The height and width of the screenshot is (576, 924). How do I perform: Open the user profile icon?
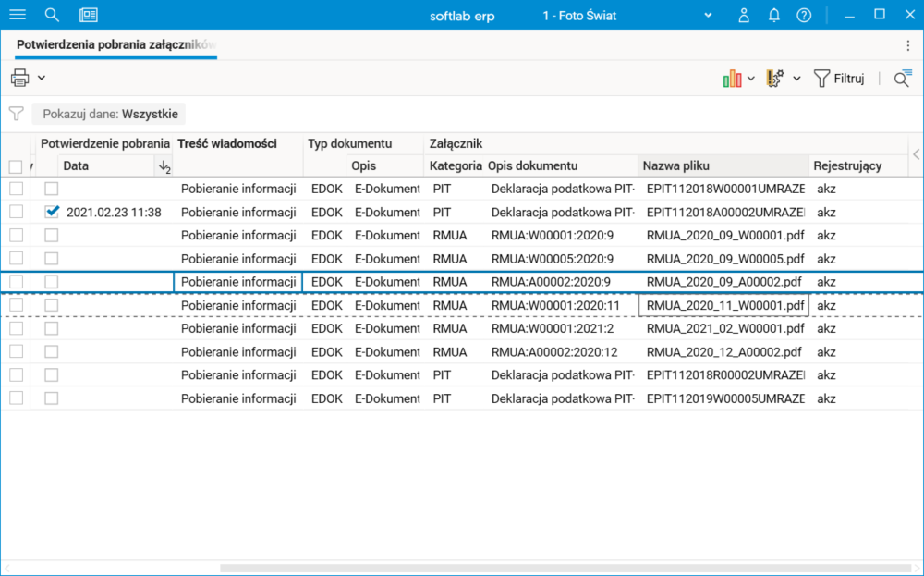tap(744, 16)
